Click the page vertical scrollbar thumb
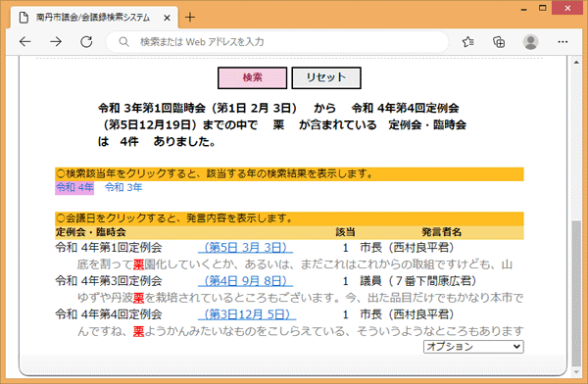The width and height of the screenshot is (588, 384). 576,294
